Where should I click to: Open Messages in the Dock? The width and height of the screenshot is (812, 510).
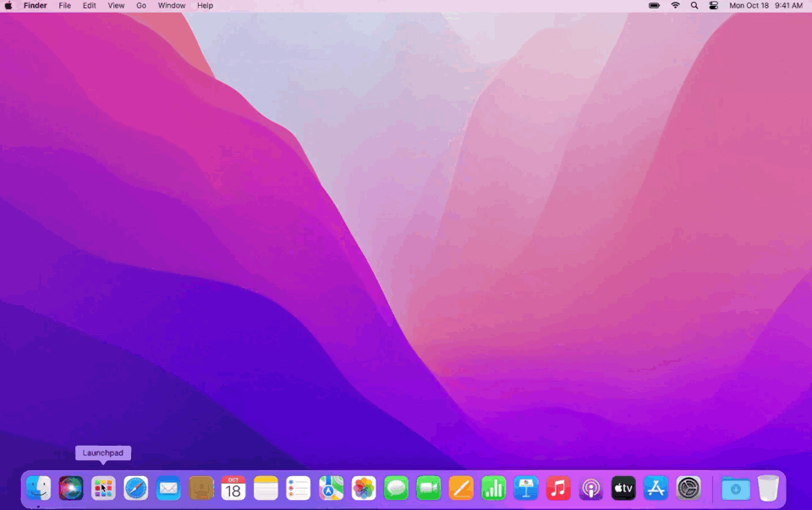(x=396, y=488)
